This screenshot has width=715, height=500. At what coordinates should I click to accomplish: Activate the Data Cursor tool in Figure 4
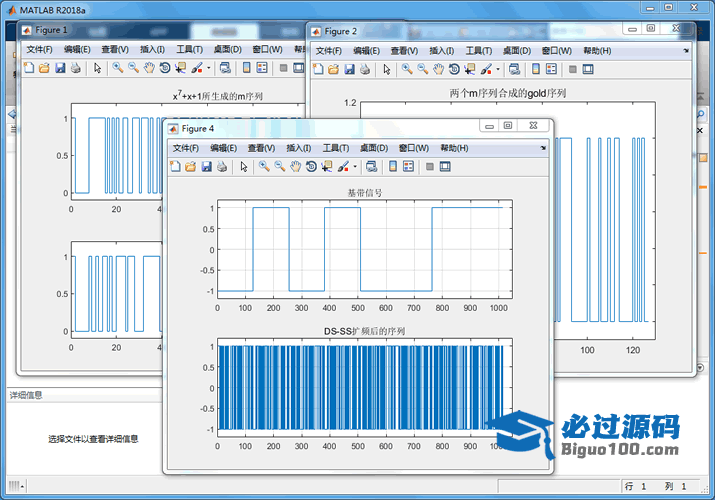coord(326,167)
